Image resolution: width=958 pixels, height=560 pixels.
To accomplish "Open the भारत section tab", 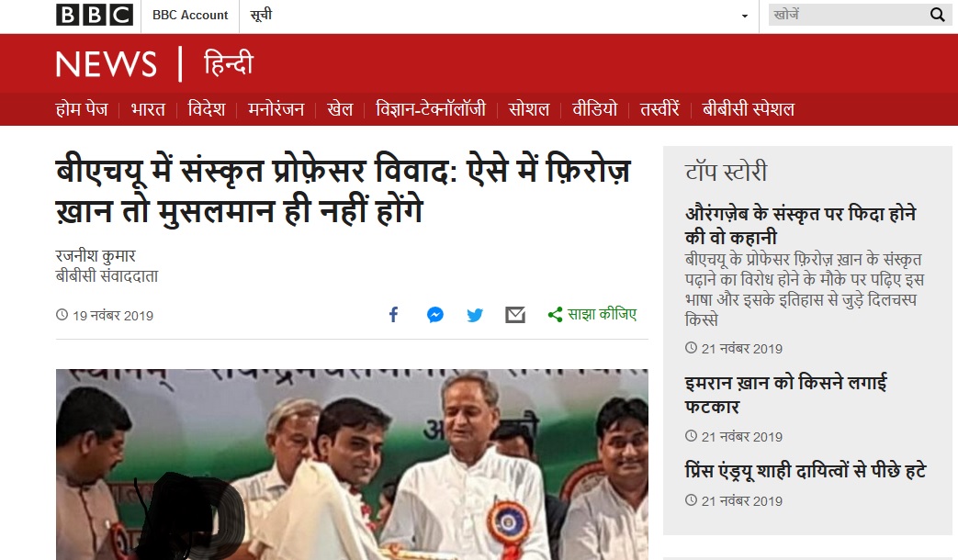I will pos(148,109).
